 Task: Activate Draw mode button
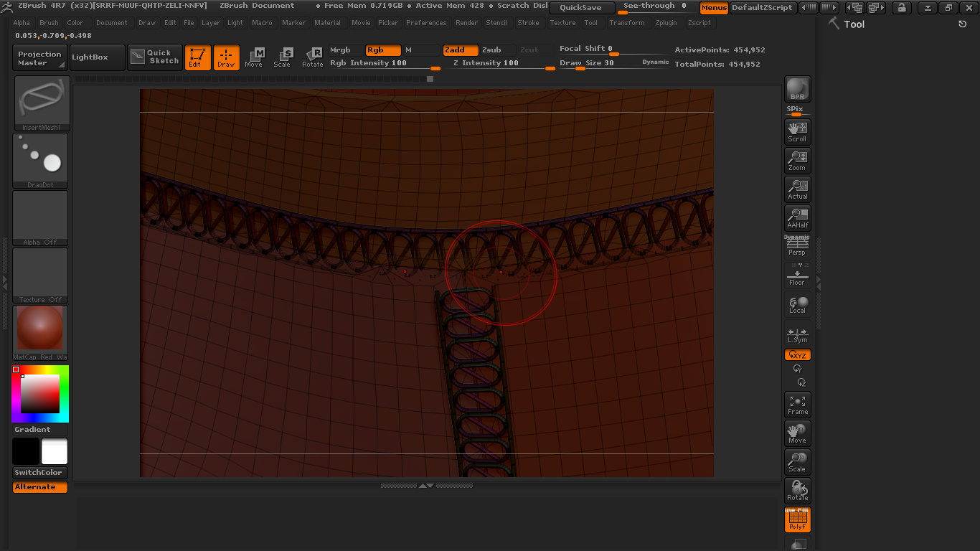[226, 57]
